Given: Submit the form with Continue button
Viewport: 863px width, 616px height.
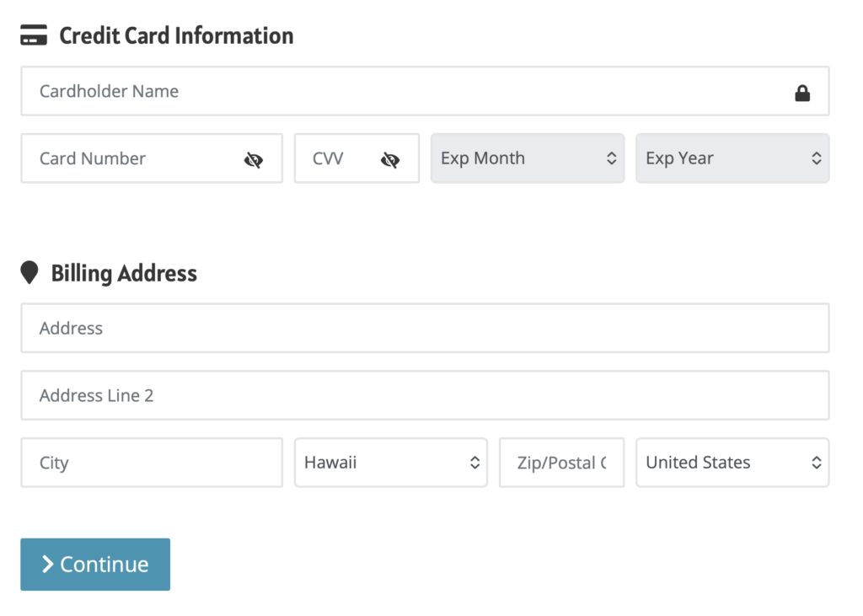Looking at the screenshot, I should coord(95,565).
